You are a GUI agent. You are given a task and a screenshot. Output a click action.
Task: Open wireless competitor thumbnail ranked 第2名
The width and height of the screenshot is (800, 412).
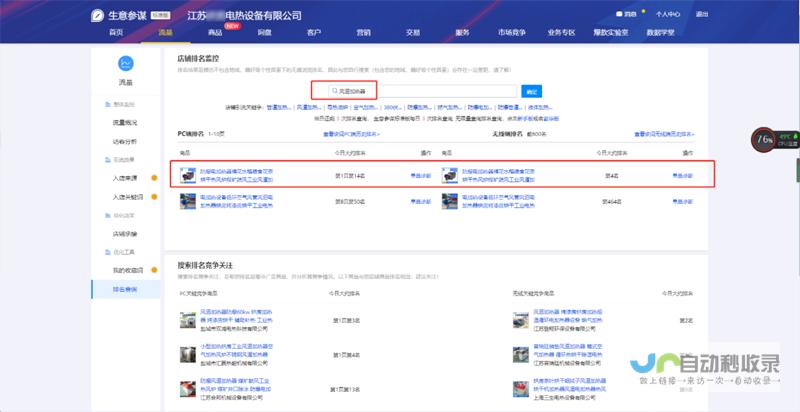click(x=521, y=320)
